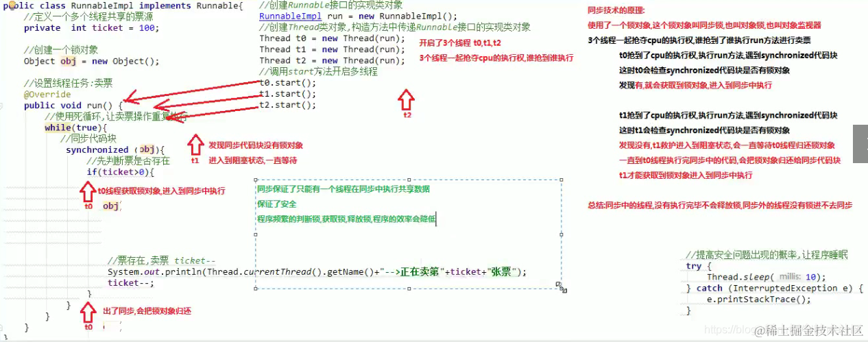
Task: Click the line "Object obj = new Object();"
Action: pyautogui.click(x=91, y=61)
